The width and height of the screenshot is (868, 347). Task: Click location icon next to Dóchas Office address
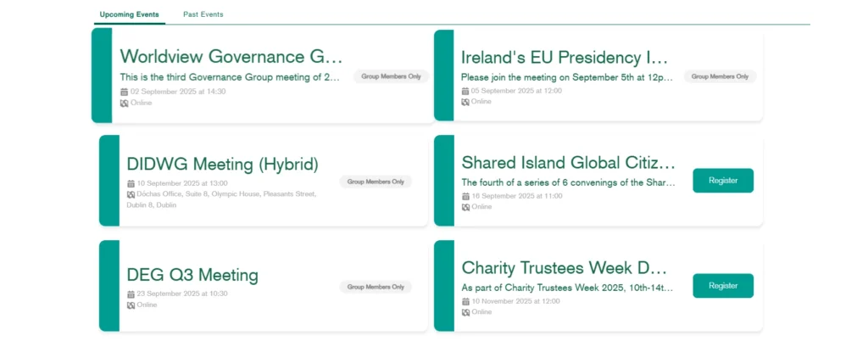point(131,194)
